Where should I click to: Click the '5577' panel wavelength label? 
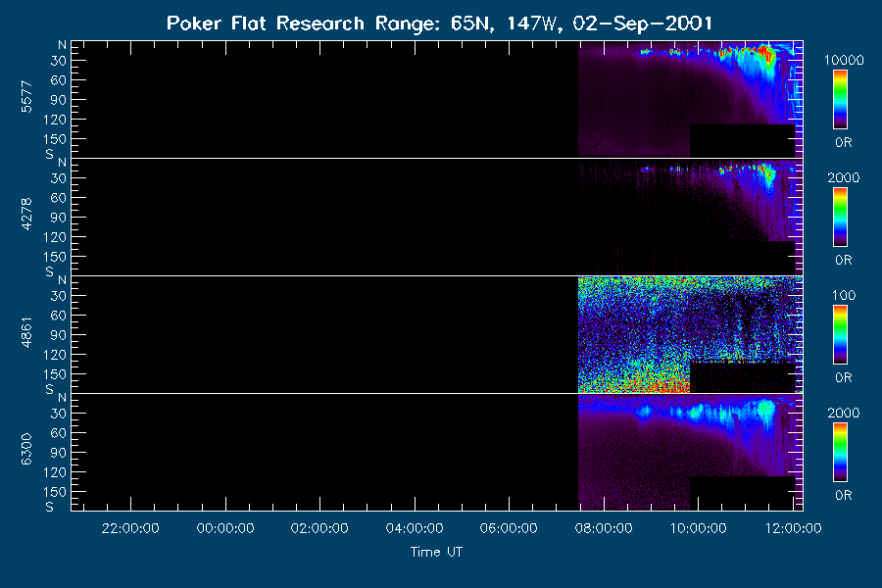pyautogui.click(x=26, y=97)
